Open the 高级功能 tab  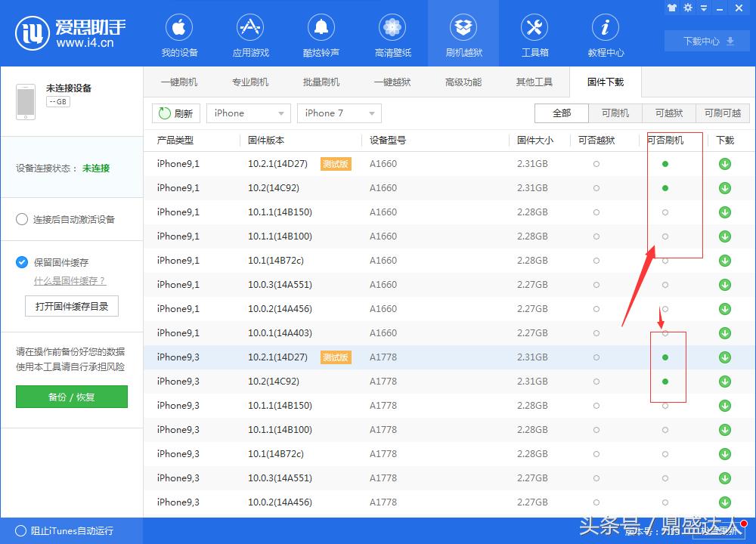(x=463, y=82)
